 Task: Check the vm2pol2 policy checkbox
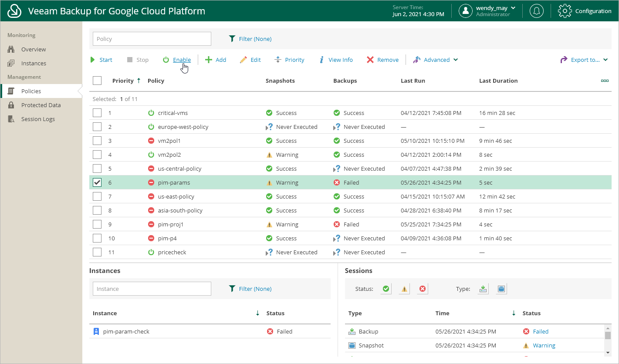(x=97, y=155)
